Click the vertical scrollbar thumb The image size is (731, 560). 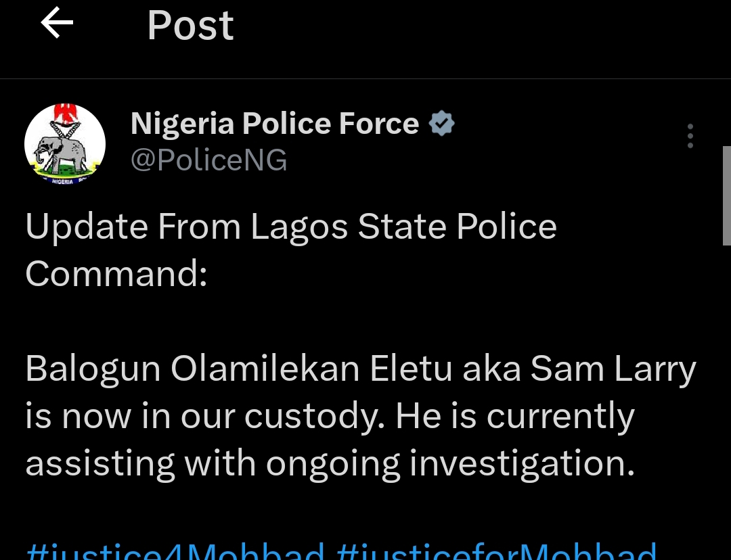click(726, 196)
